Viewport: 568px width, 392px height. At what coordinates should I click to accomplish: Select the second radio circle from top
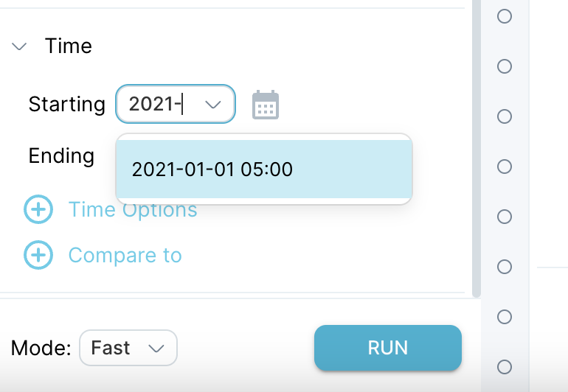(505, 66)
